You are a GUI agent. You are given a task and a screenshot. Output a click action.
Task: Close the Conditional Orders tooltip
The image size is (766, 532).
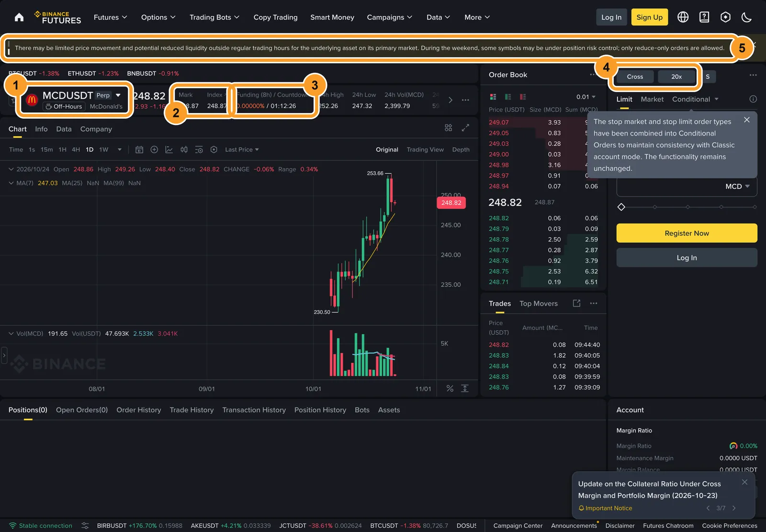coord(747,120)
